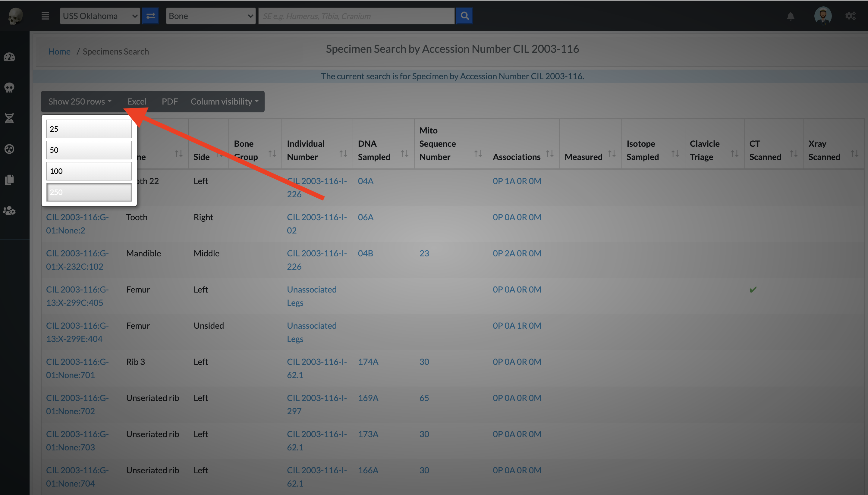Image resolution: width=868 pixels, height=495 pixels.
Task: Select 50 rows option
Action: [x=89, y=150]
